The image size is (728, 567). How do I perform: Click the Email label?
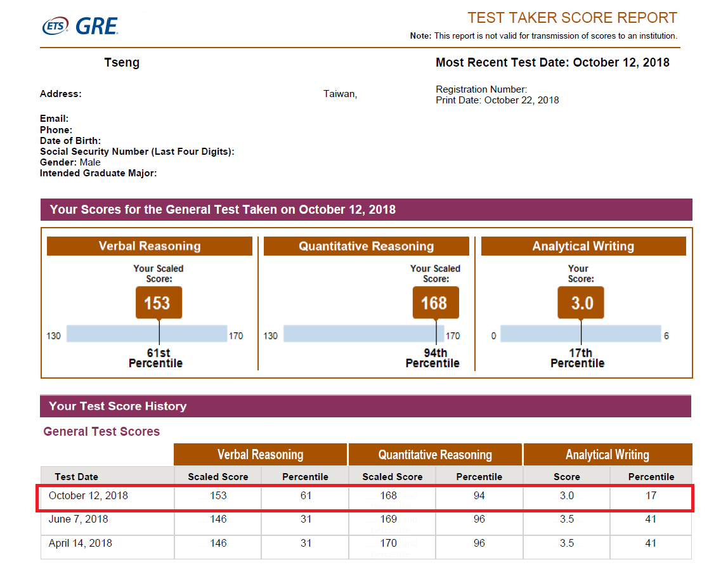tap(55, 119)
